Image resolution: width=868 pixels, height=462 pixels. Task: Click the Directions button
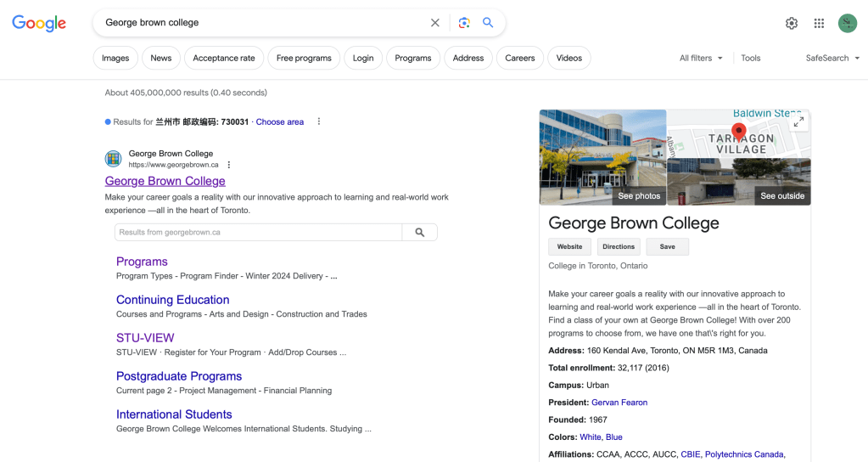(619, 247)
